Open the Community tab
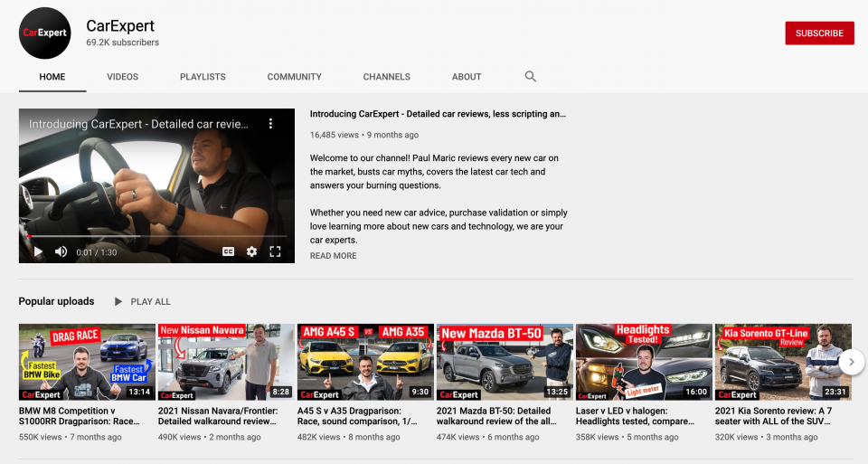Screen dimensions: 868x464 click(x=294, y=77)
